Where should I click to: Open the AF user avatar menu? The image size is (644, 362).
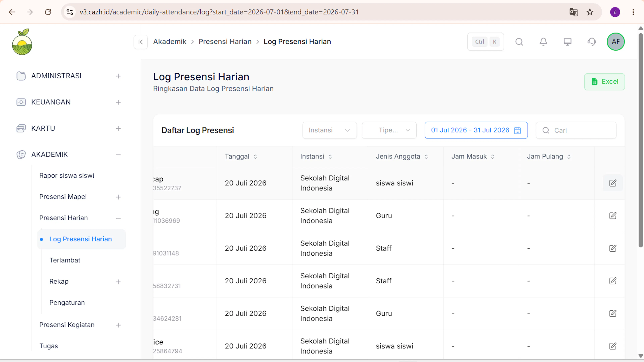(615, 42)
